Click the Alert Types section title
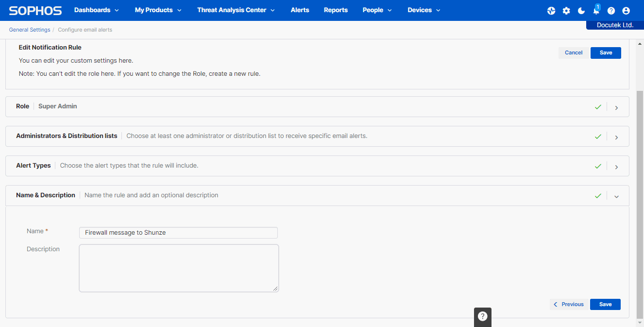The image size is (644, 327). (34, 166)
